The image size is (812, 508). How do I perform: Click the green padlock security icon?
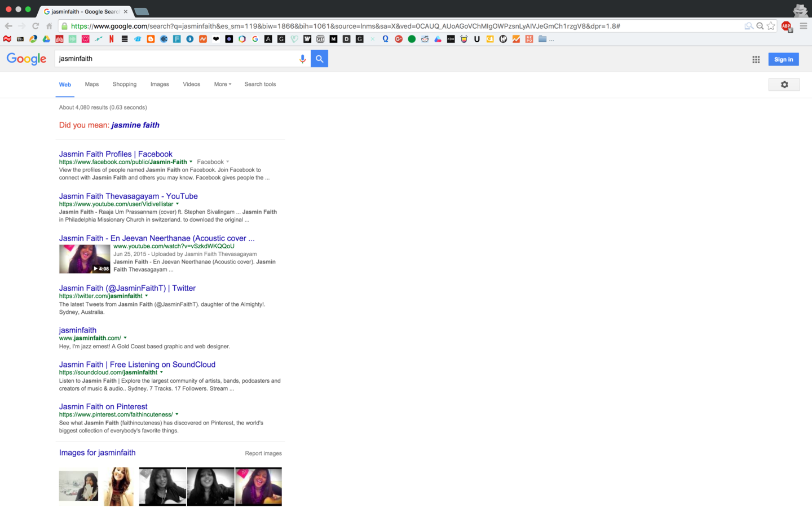coord(64,26)
